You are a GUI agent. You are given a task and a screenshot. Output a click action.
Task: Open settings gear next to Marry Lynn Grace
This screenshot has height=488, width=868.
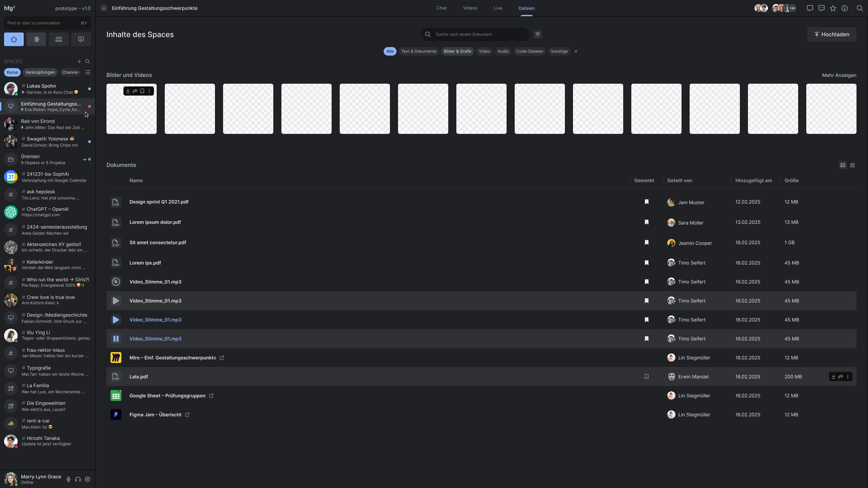tap(87, 479)
